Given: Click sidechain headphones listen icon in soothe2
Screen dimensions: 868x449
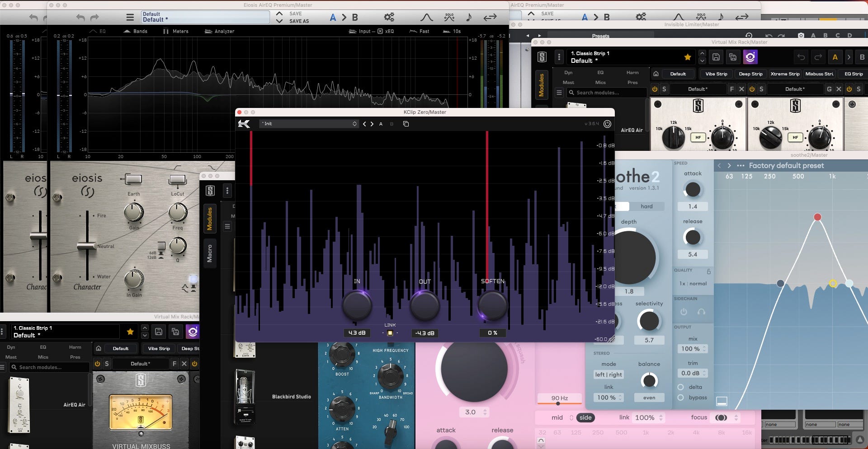Looking at the screenshot, I should [701, 312].
